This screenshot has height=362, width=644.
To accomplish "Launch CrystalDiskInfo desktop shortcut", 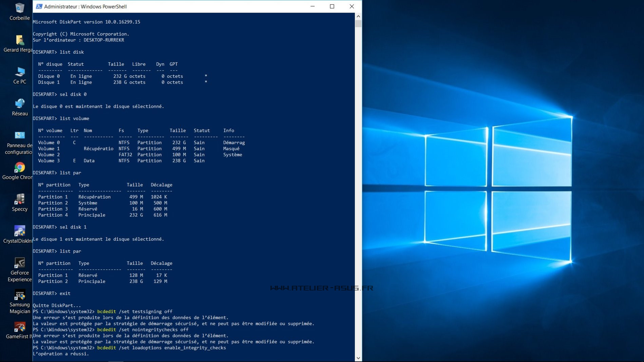I will point(19,232).
